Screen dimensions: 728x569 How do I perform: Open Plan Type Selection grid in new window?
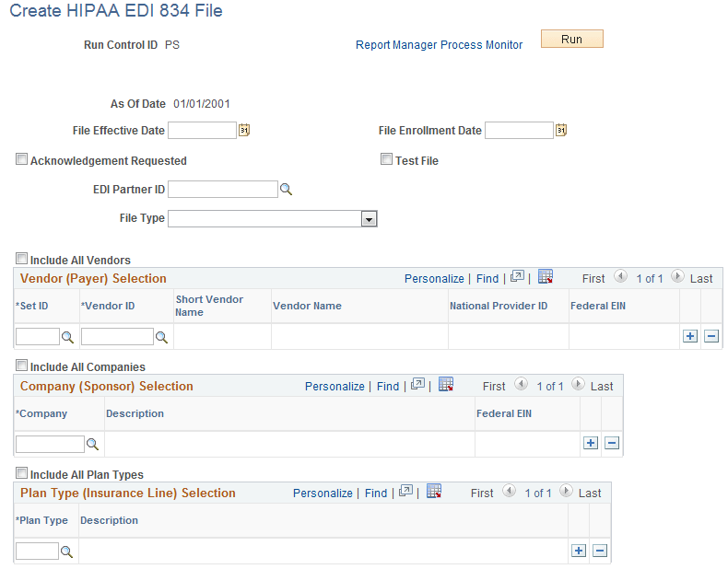click(405, 491)
